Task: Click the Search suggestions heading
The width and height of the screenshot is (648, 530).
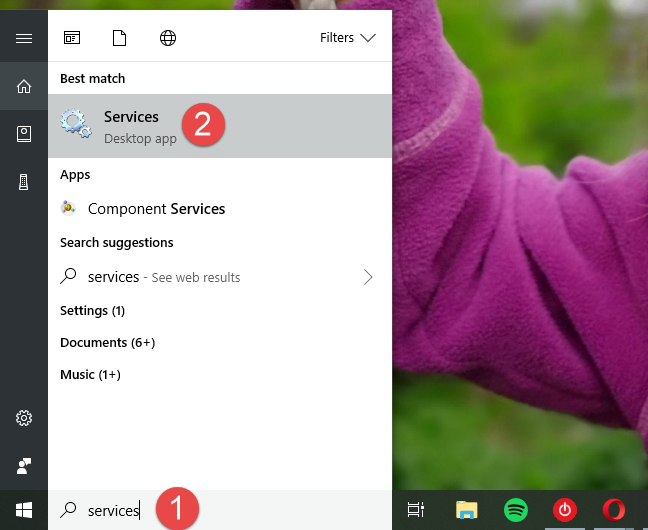Action: [x=117, y=243]
